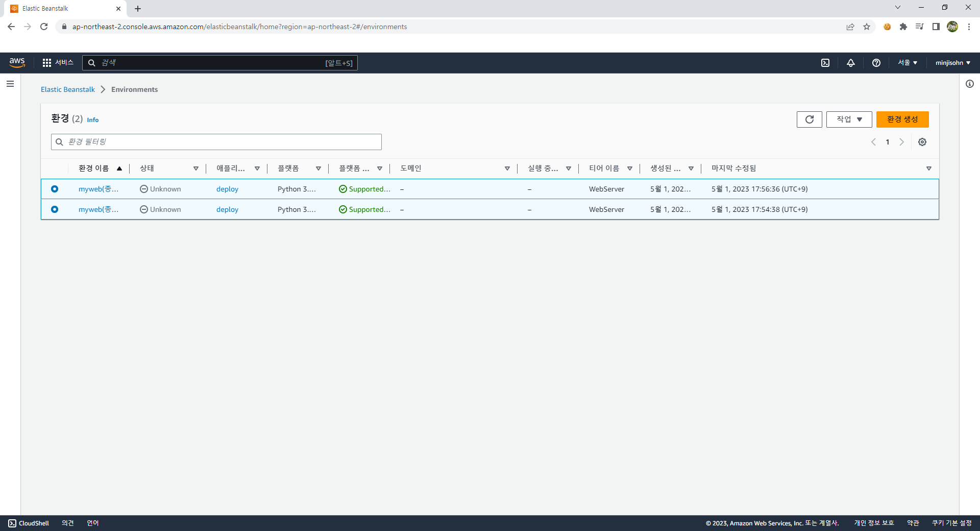
Task: Click the Environments breadcrumb text
Action: tap(135, 89)
